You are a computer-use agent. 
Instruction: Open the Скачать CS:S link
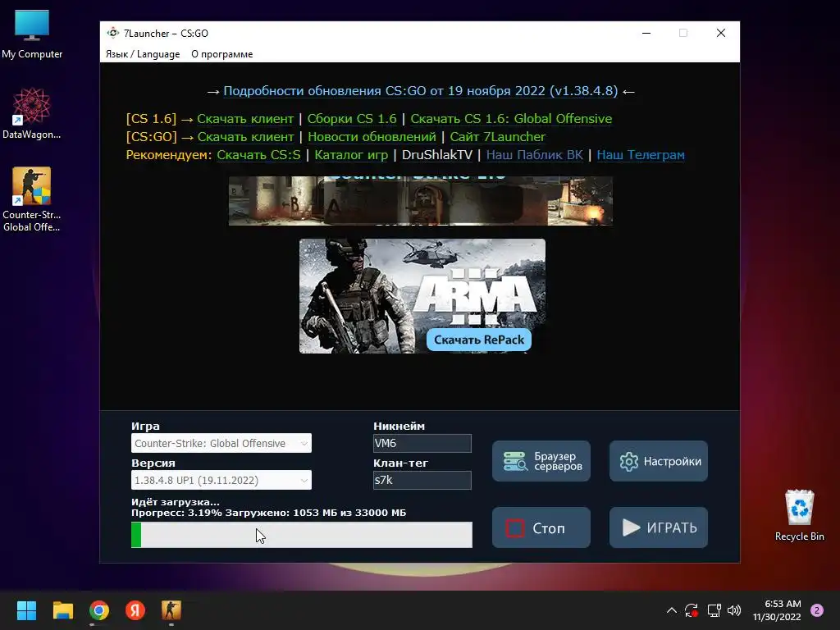(258, 155)
